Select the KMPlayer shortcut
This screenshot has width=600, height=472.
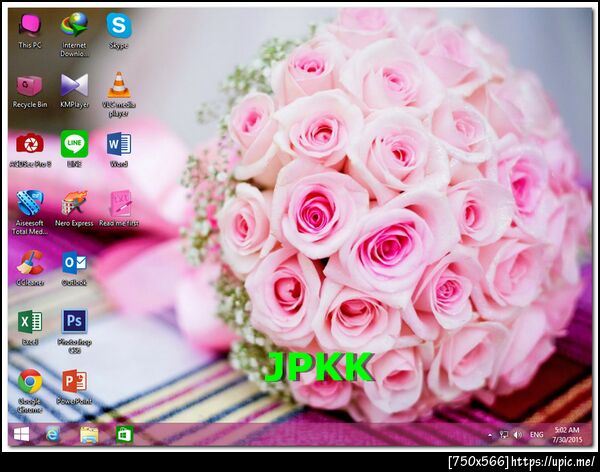74,90
